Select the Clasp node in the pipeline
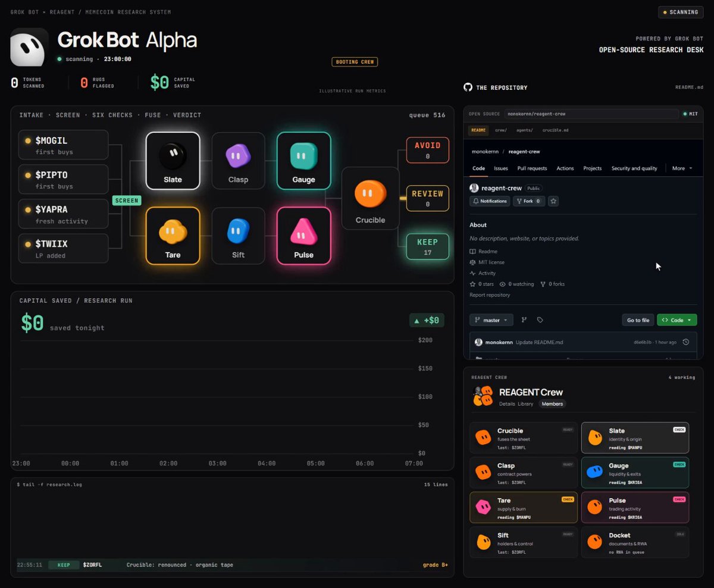The height and width of the screenshot is (588, 714). (x=238, y=161)
